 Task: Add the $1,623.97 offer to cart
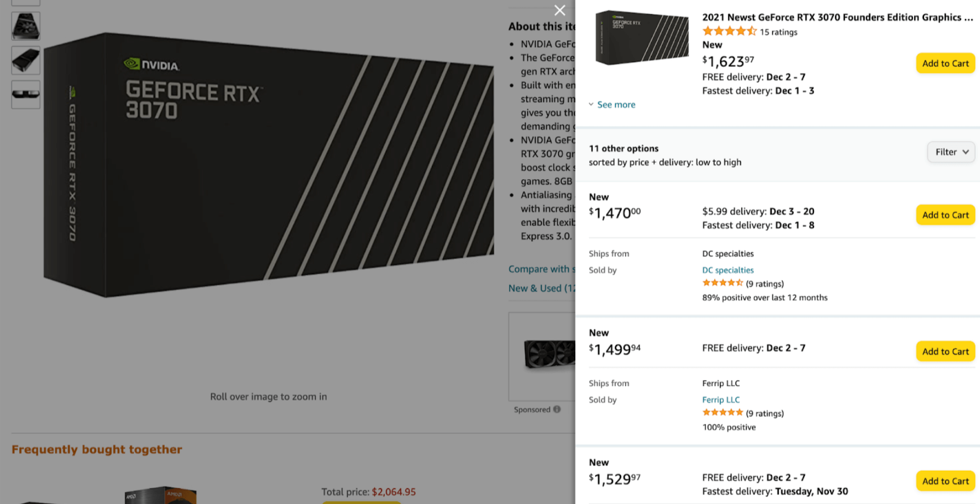(x=945, y=64)
